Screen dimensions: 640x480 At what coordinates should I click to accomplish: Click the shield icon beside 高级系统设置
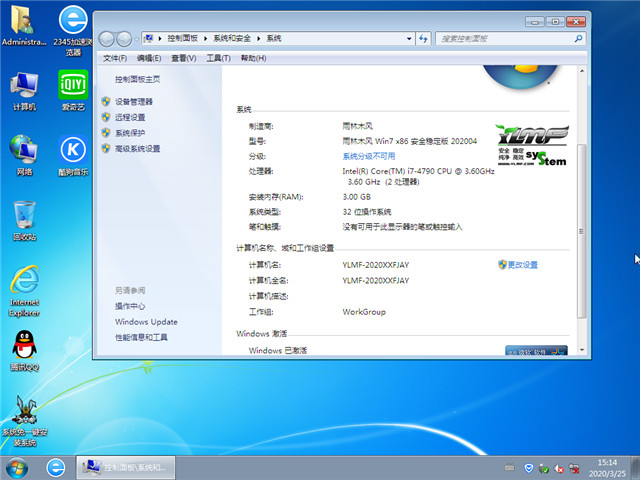(106, 148)
